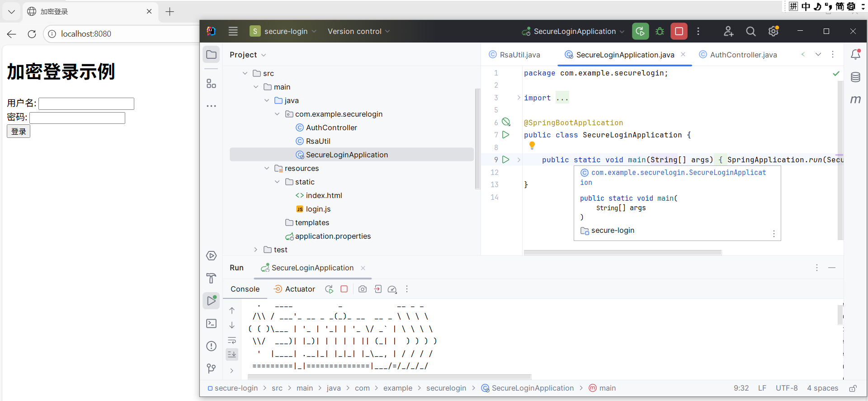Start debugging with the bug icon

(660, 31)
